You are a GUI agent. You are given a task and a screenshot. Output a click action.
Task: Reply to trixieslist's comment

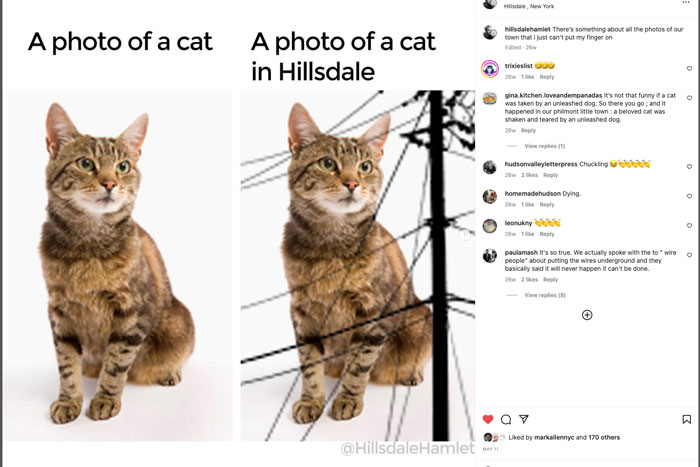(x=547, y=77)
